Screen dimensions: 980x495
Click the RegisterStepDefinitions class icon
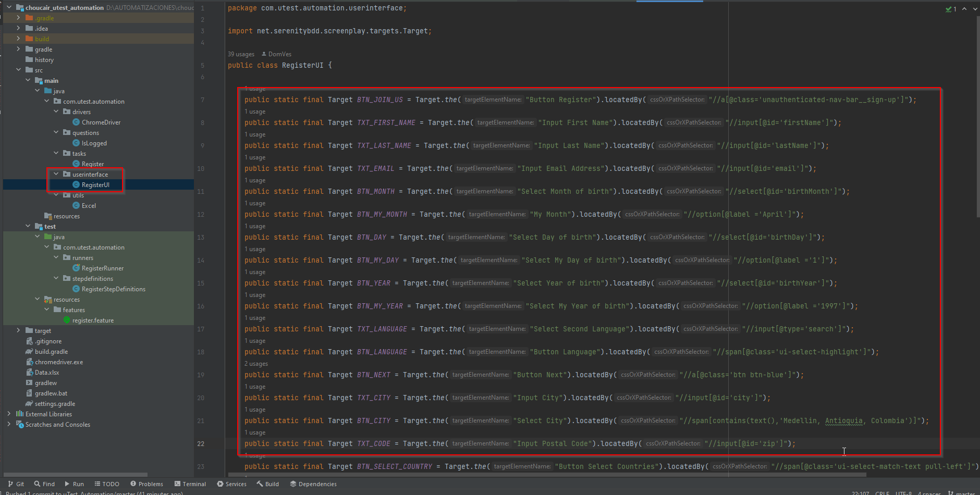(x=76, y=289)
